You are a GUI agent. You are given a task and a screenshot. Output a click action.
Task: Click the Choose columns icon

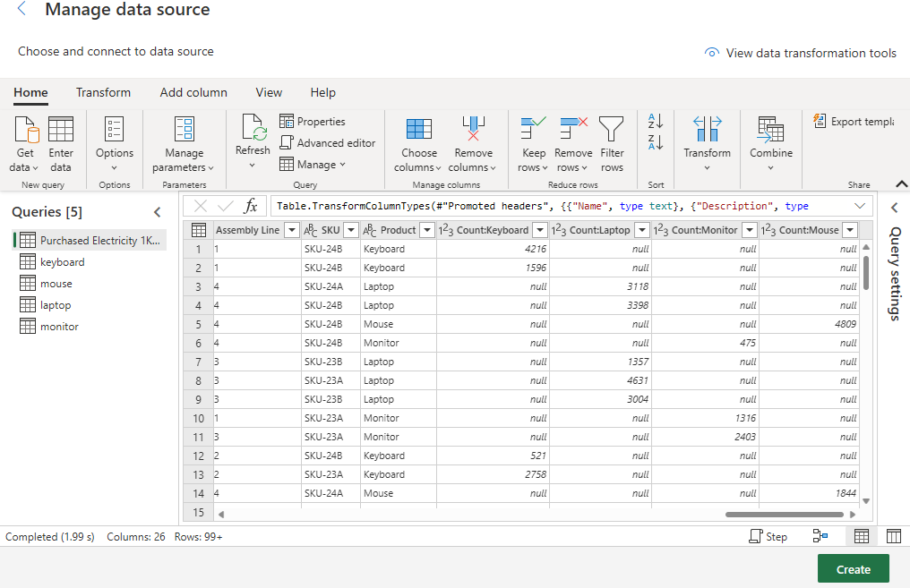[418, 131]
